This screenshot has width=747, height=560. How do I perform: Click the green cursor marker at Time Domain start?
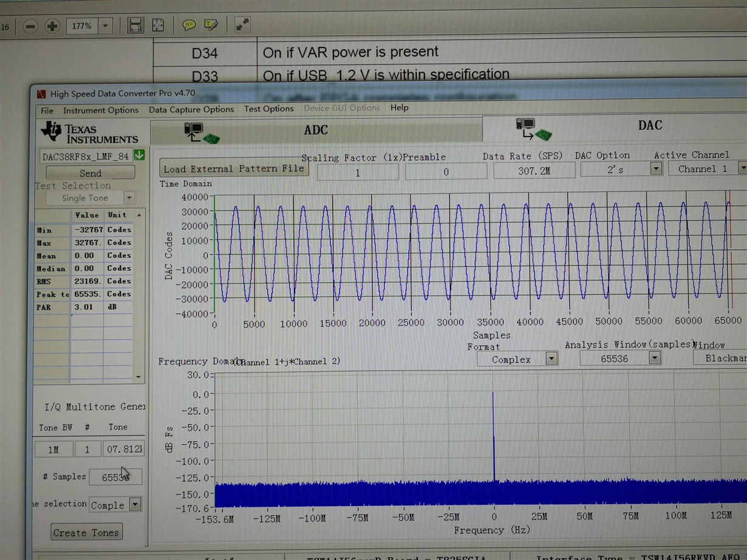click(x=214, y=254)
